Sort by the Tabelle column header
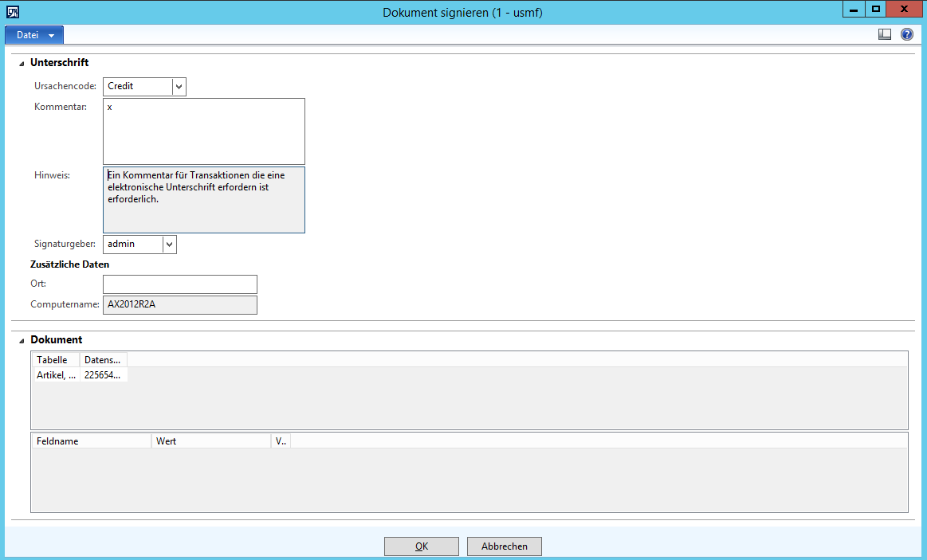This screenshot has width=927, height=560. 55,360
